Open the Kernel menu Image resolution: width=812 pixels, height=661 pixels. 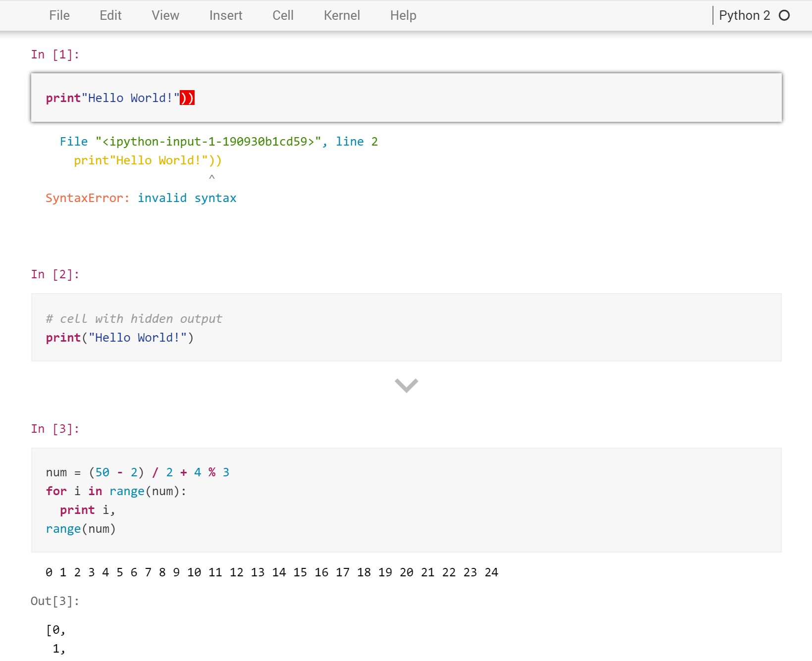pyautogui.click(x=342, y=15)
